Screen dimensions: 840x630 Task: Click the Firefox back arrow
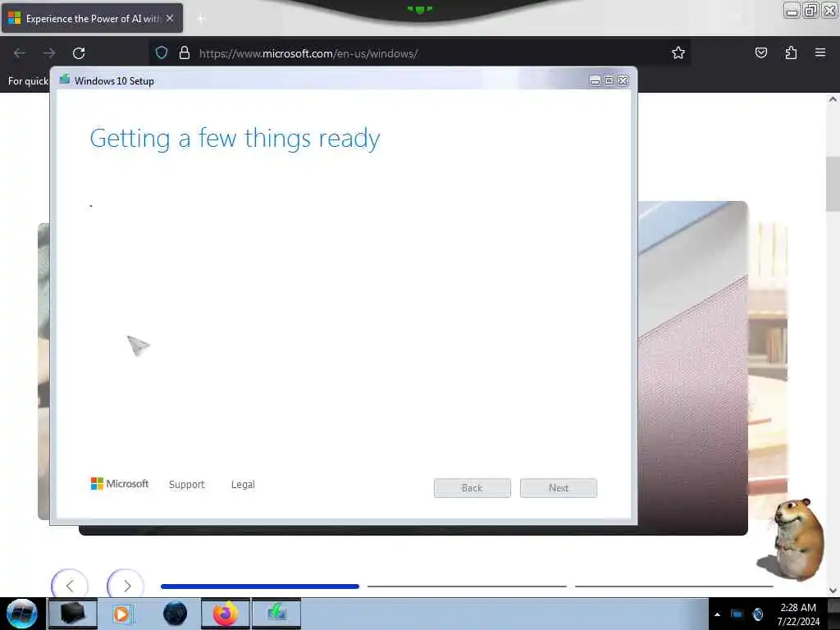(20, 53)
